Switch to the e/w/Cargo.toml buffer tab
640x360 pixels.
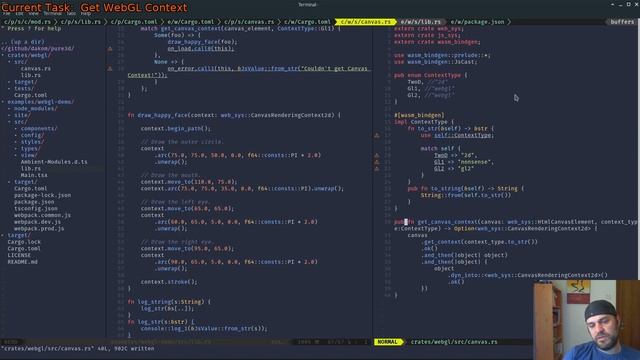191,22
